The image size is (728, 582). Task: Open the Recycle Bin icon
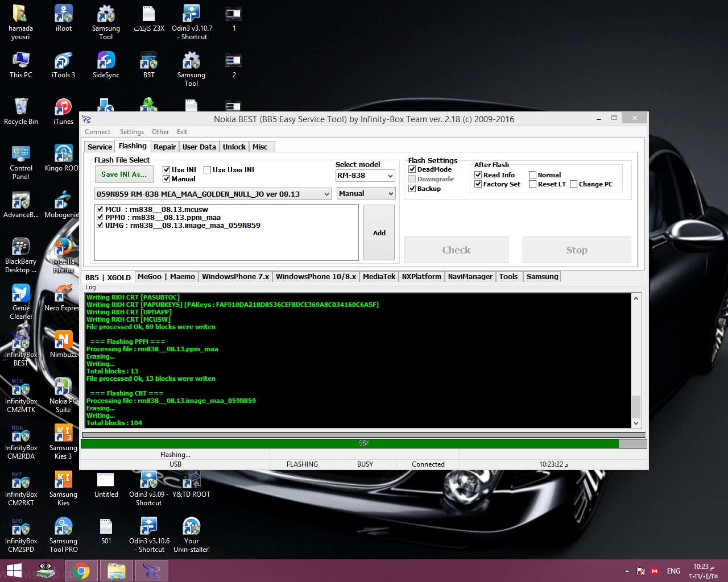[x=21, y=111]
